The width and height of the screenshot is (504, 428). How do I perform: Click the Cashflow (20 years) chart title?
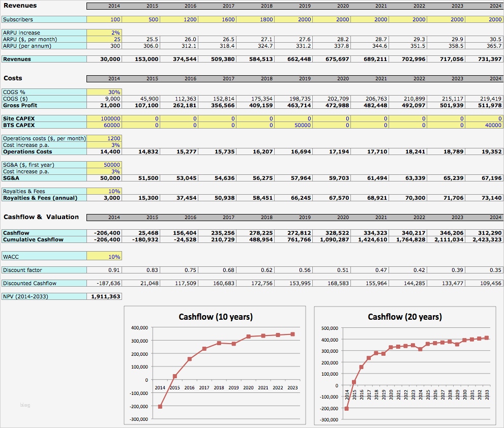point(405,317)
